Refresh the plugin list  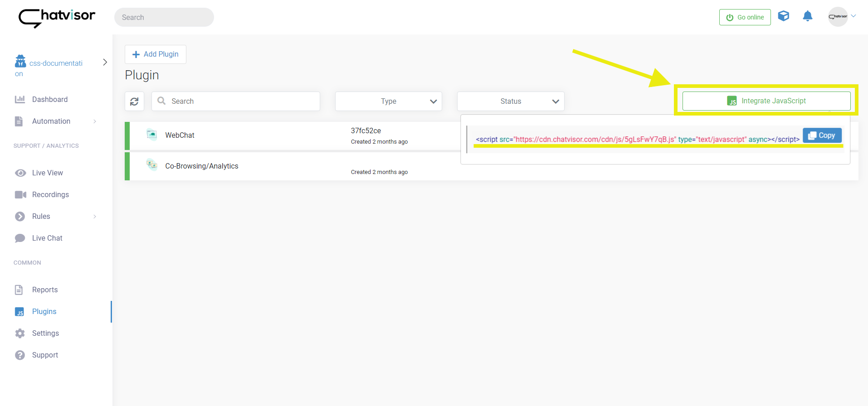tap(134, 101)
